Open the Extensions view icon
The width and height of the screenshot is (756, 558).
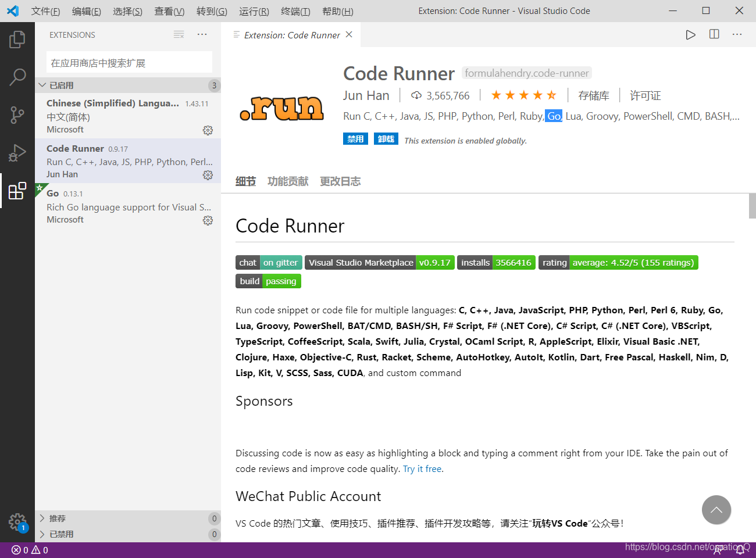pos(17,191)
